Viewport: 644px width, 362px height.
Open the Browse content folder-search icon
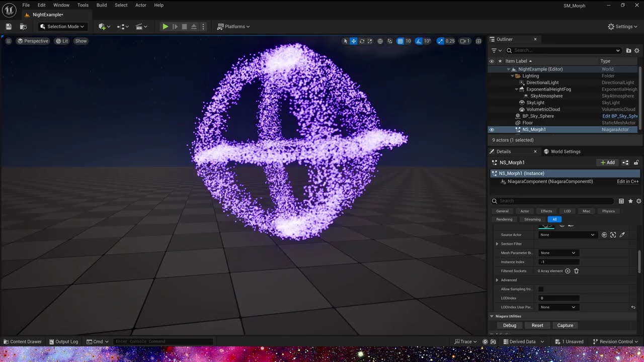(x=23, y=27)
